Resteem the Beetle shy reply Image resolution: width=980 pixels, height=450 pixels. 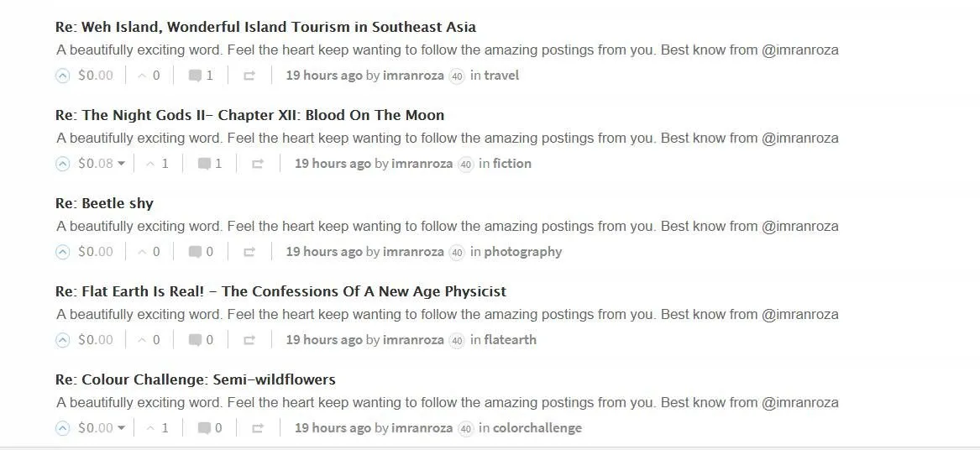(x=249, y=253)
